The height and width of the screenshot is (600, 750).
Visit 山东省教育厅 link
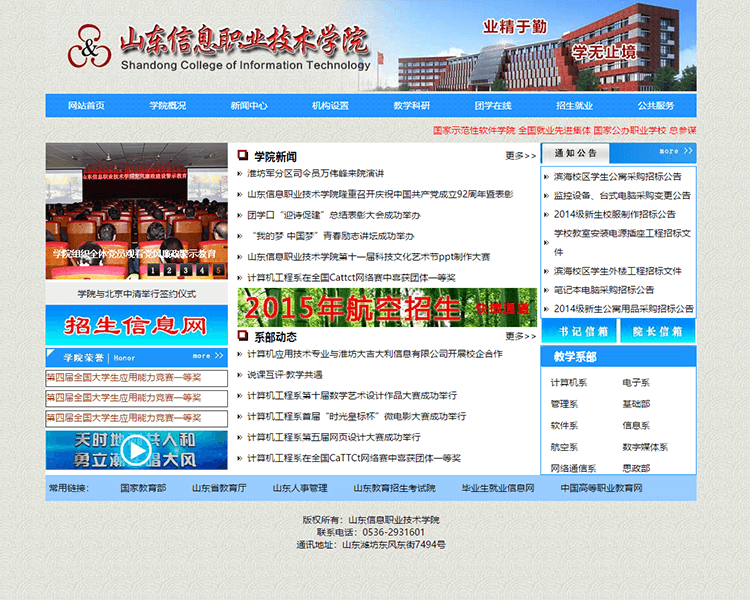[x=219, y=488]
